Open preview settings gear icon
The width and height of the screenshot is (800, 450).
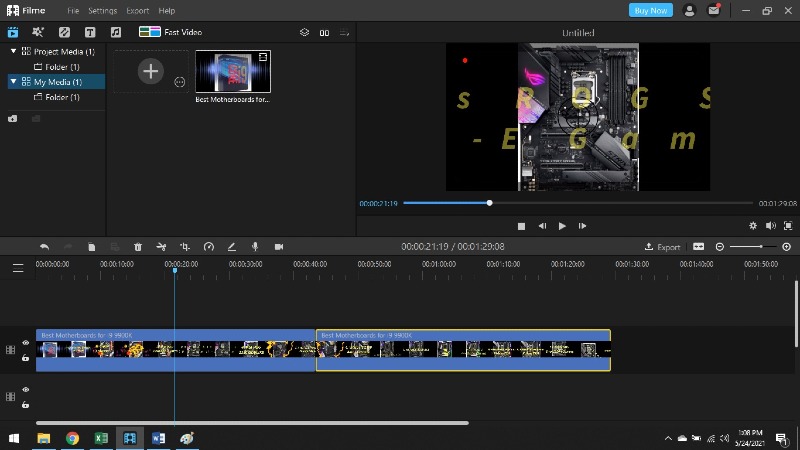(x=753, y=226)
